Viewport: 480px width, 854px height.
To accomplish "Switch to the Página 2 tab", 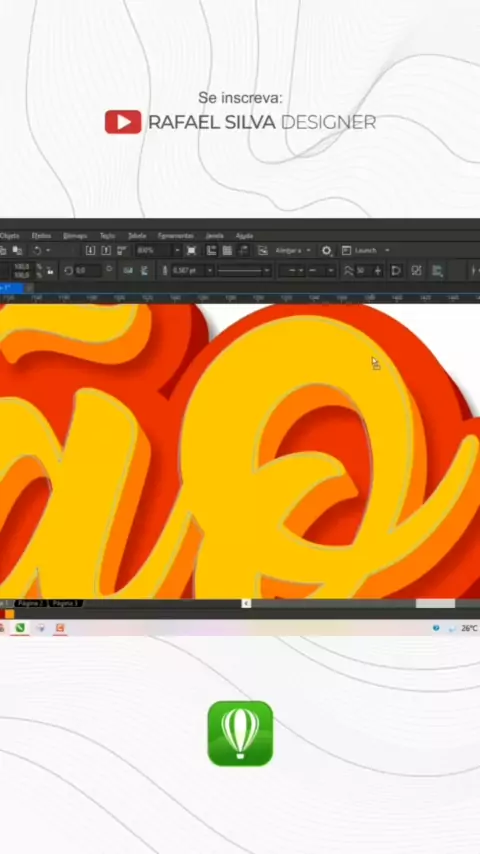I will 31,603.
